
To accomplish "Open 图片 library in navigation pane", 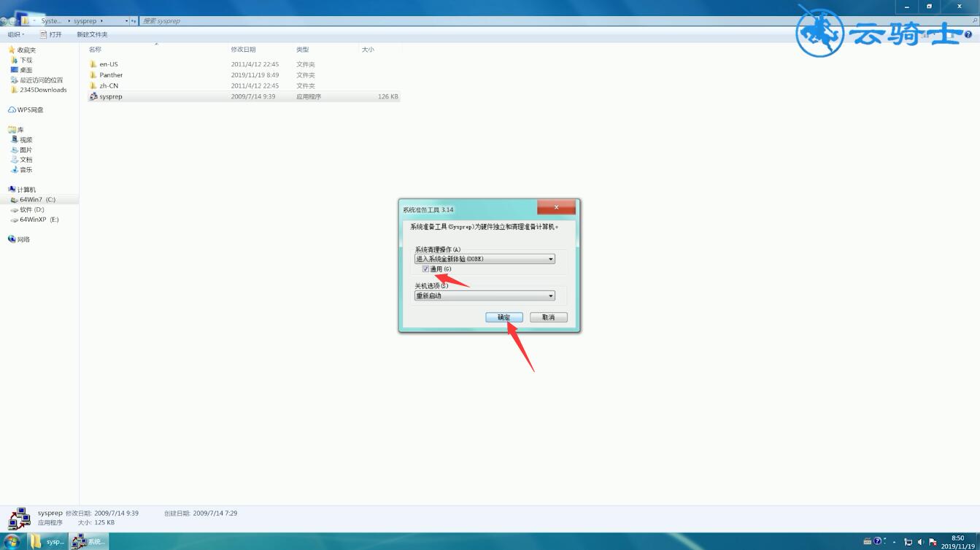I will coord(26,150).
